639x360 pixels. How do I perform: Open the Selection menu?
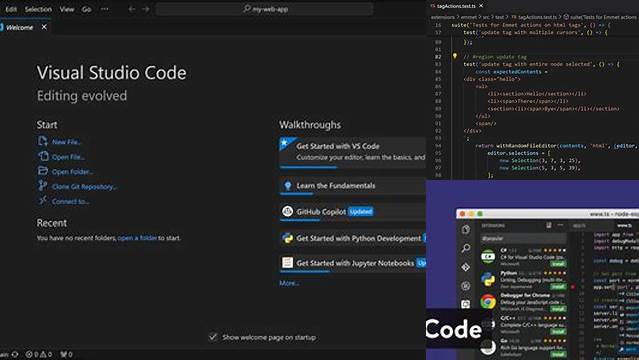click(x=38, y=9)
